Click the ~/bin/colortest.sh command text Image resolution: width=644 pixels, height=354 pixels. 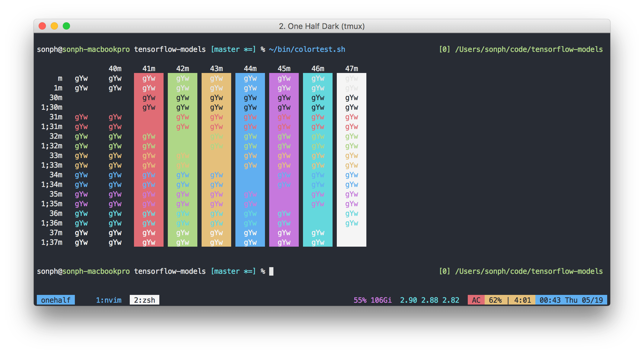coord(307,49)
